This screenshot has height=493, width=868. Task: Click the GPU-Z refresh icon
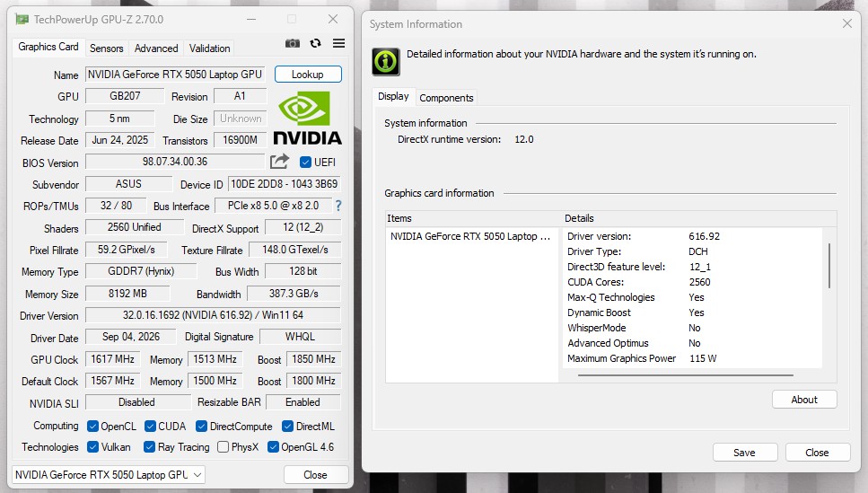pos(316,43)
